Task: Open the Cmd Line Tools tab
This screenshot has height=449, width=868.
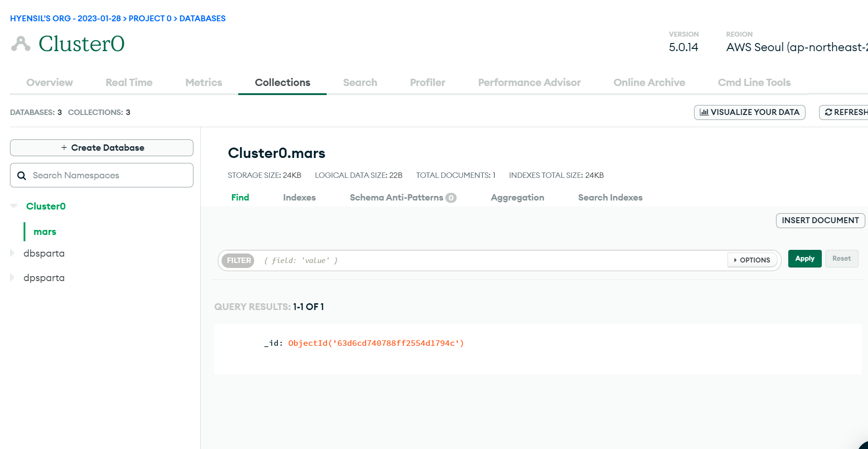Action: (754, 82)
